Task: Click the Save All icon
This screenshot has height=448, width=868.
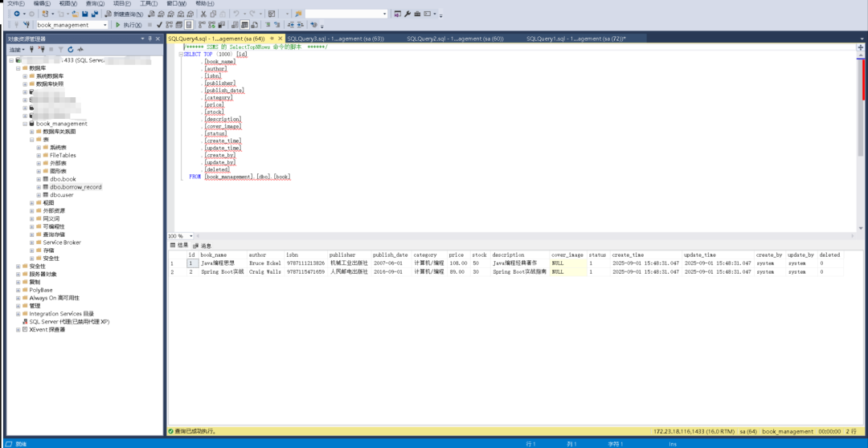Action: coord(95,14)
